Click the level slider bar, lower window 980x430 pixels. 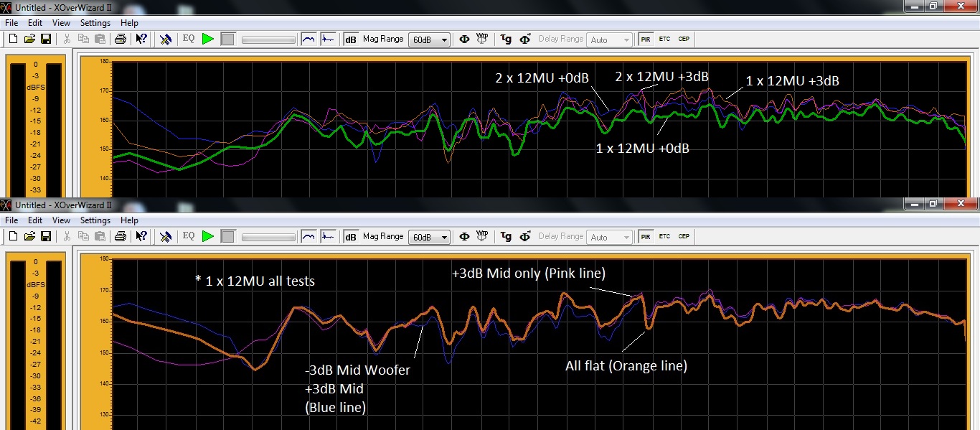268,236
